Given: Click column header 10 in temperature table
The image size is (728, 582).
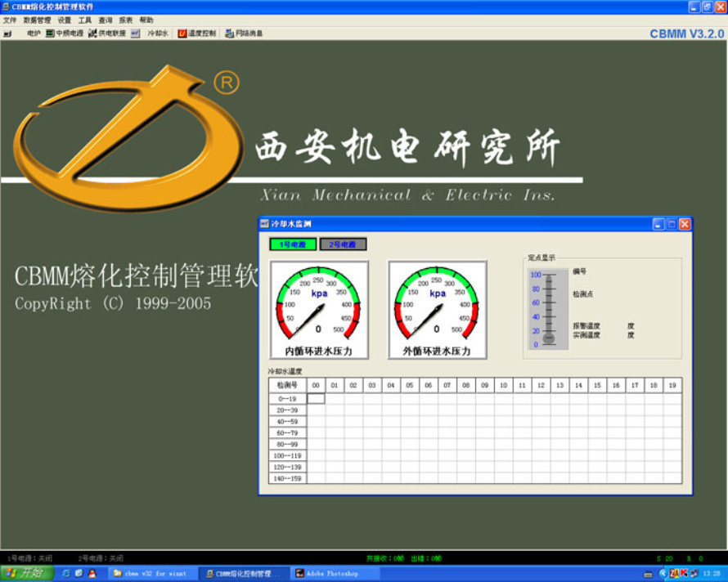Looking at the screenshot, I should [x=503, y=385].
